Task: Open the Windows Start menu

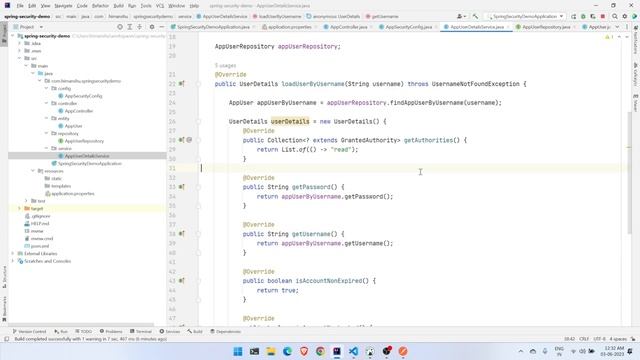Action: tap(238, 351)
